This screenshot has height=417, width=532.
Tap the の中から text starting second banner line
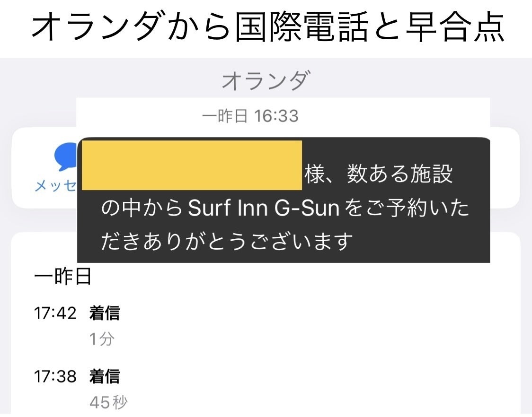coord(142,208)
